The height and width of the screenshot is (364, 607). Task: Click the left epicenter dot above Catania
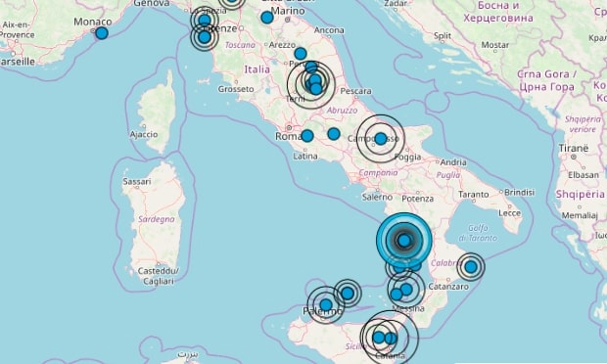point(379,338)
